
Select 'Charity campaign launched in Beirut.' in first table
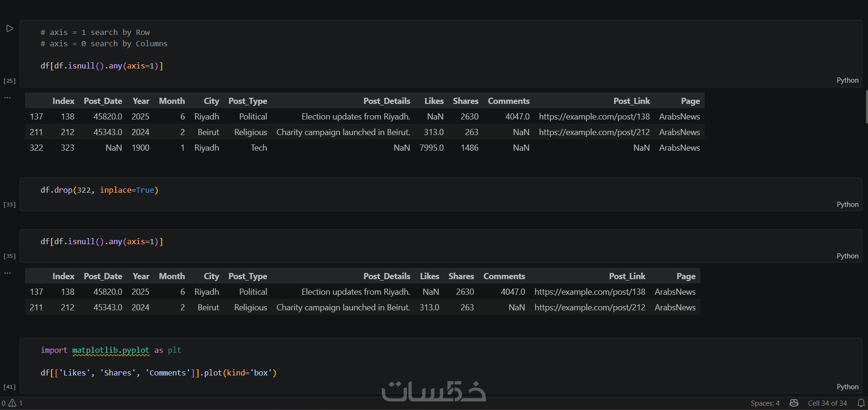(343, 132)
